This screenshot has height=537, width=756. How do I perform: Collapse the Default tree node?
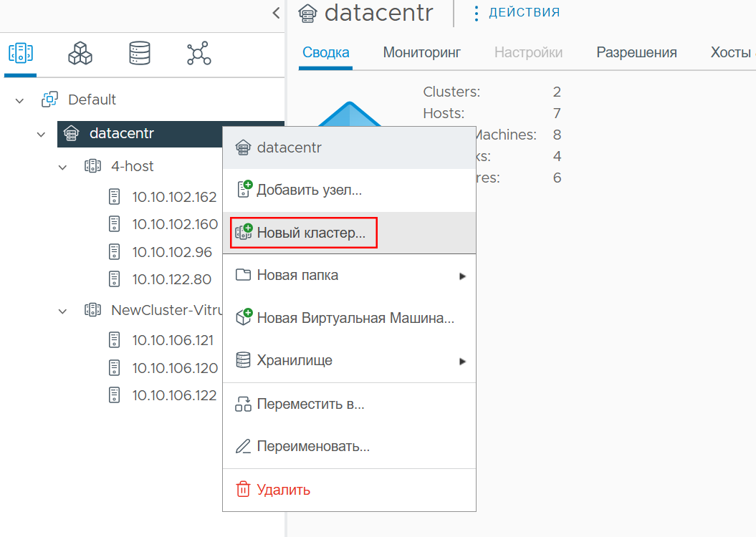coord(20,101)
